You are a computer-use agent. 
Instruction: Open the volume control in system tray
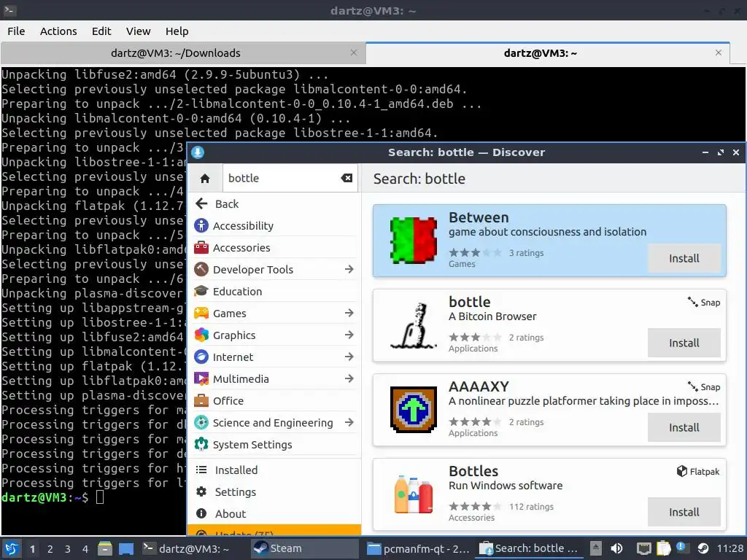point(616,548)
